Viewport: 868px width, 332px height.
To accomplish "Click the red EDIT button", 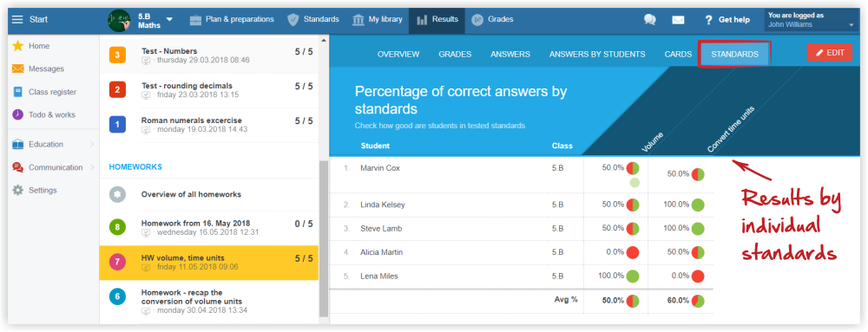I will point(829,53).
